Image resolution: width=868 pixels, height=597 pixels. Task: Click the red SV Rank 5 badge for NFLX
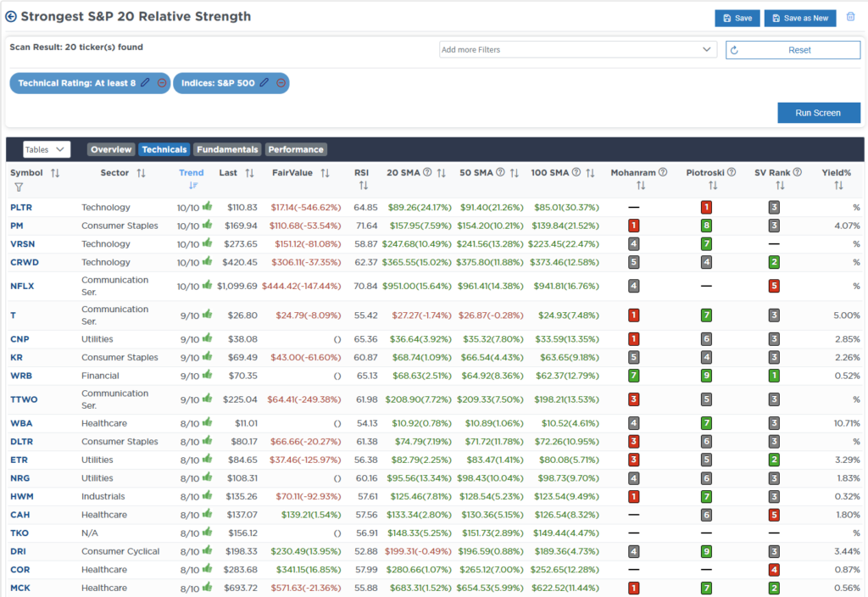click(x=774, y=286)
